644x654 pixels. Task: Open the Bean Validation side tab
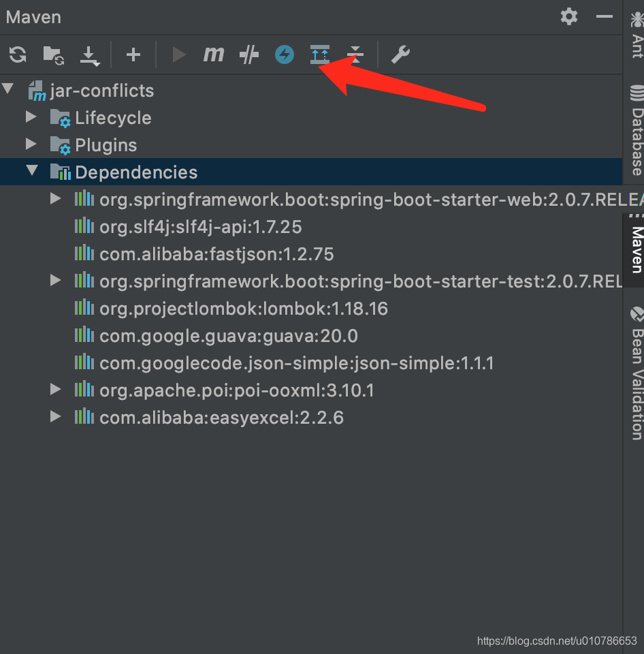(637, 373)
